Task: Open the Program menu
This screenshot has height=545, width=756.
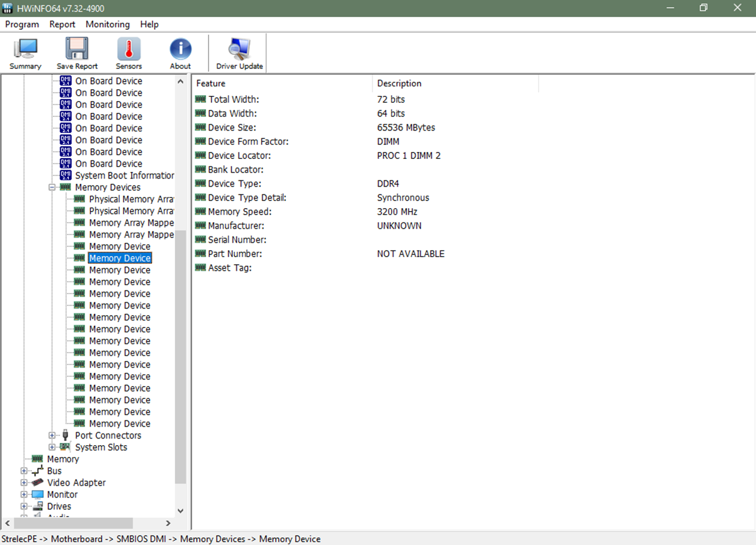Action: 22,24
